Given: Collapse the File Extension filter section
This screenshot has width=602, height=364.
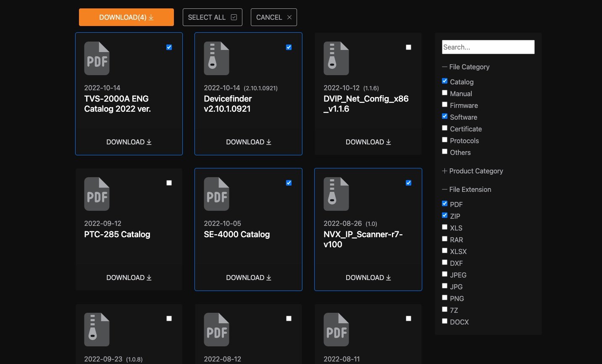Looking at the screenshot, I should [466, 189].
